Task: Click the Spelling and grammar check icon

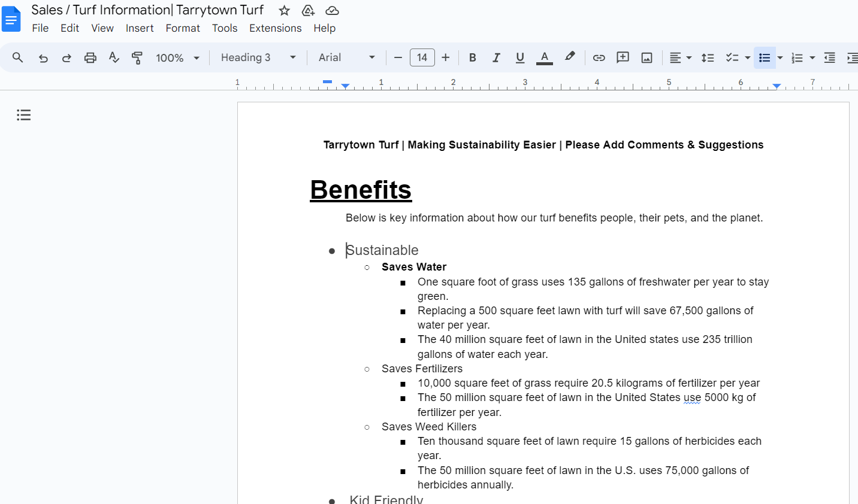Action: (114, 57)
